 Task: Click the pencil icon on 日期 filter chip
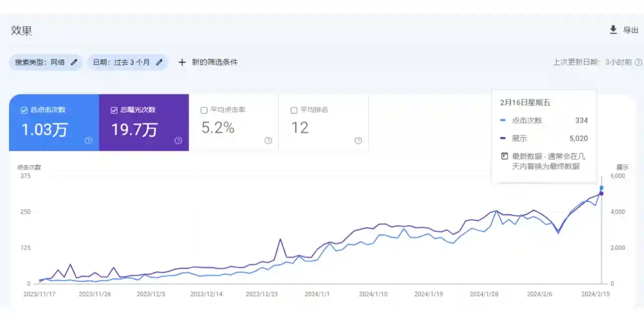click(x=159, y=62)
